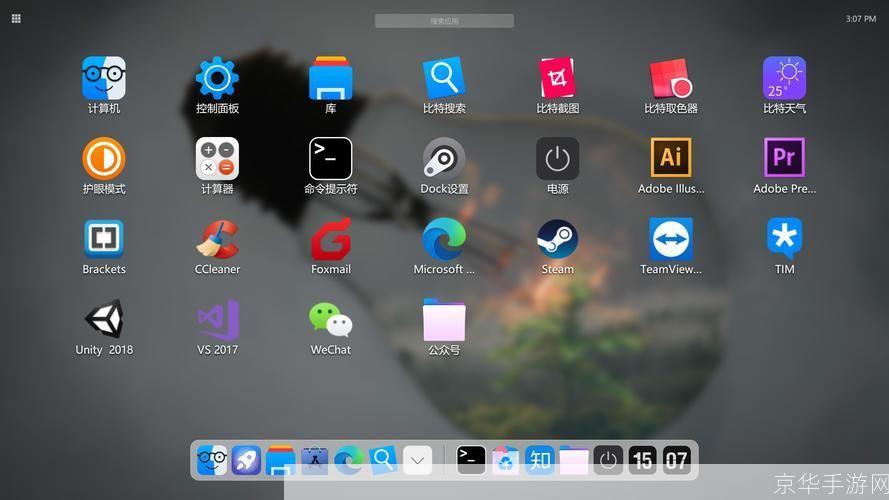This screenshot has width=889, height=500.
Task: Open Steam
Action: point(557,239)
